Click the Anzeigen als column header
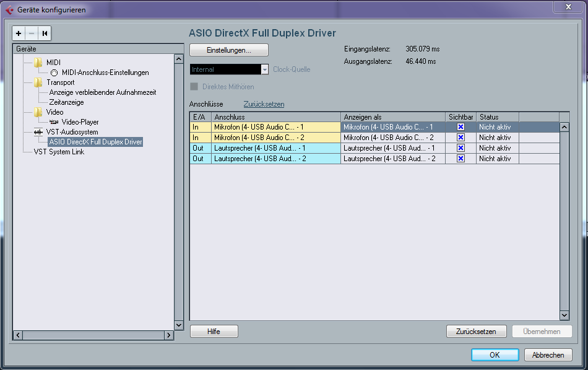Image resolution: width=588 pixels, height=370 pixels. click(x=393, y=117)
